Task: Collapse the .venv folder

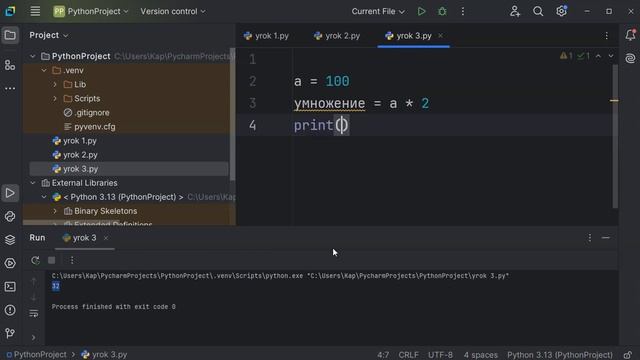Action: pos(44,70)
